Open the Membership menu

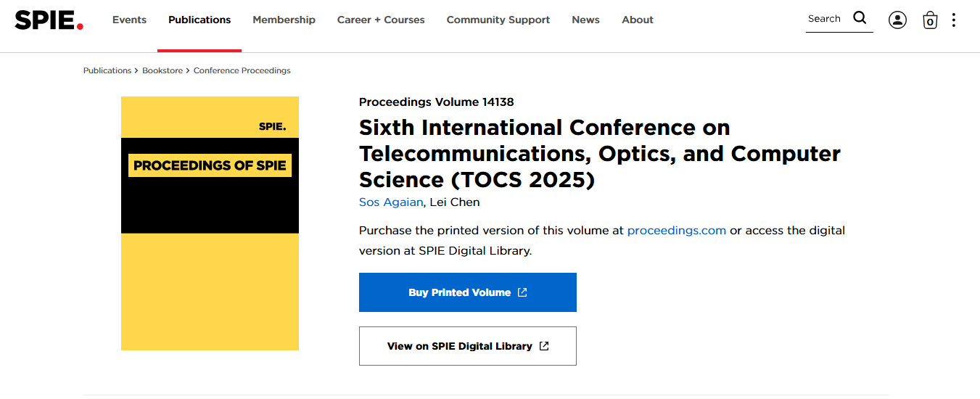284,20
